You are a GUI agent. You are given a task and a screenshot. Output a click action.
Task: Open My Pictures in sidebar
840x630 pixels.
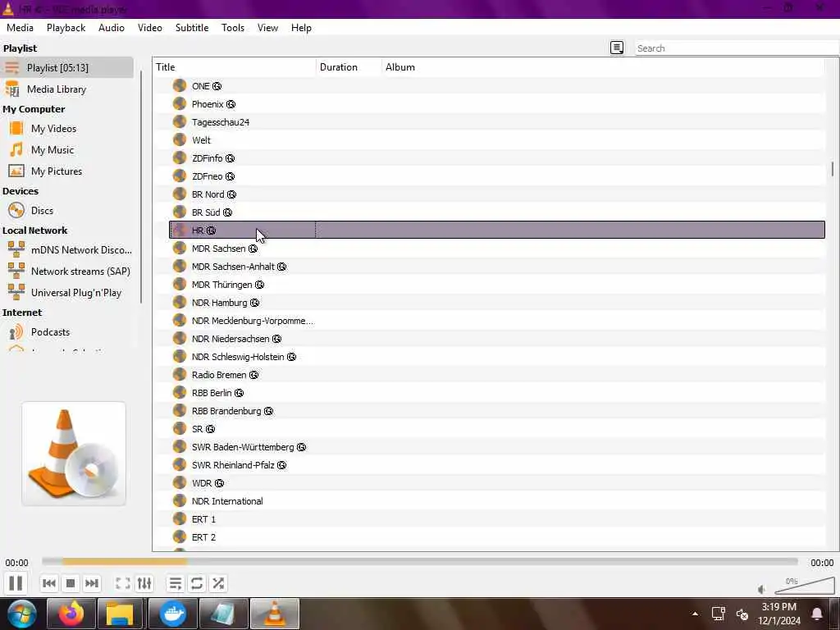click(67, 171)
